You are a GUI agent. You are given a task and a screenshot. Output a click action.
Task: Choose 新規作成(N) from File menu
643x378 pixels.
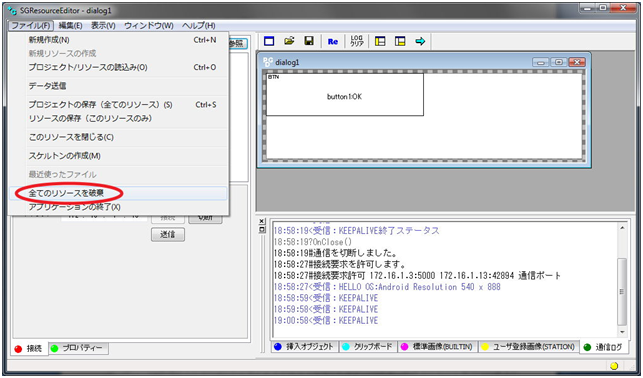tap(118, 40)
